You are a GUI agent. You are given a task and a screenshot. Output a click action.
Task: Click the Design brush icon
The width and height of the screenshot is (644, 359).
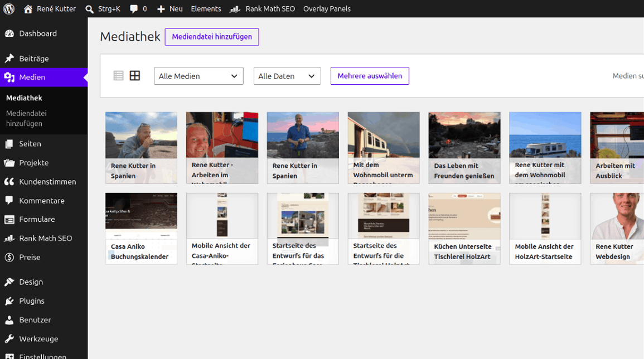click(9, 282)
